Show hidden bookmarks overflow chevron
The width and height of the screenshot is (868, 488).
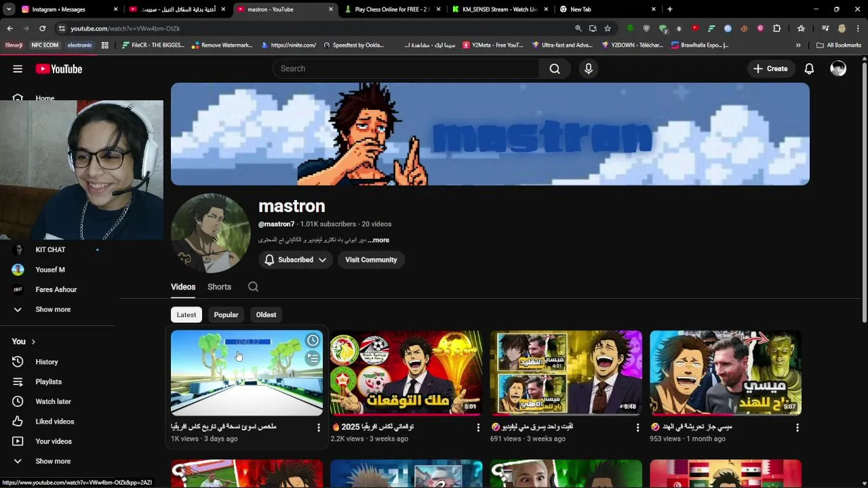click(x=798, y=45)
